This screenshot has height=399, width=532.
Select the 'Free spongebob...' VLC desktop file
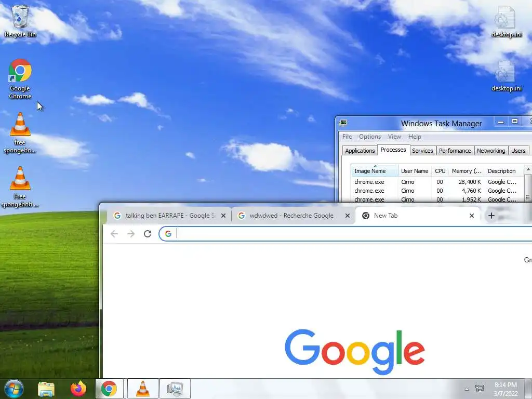20,187
